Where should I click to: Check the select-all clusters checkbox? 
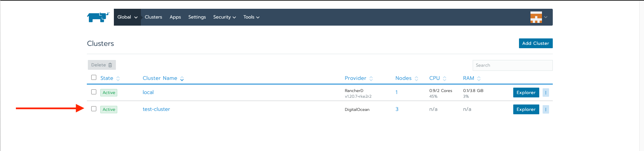click(x=94, y=78)
